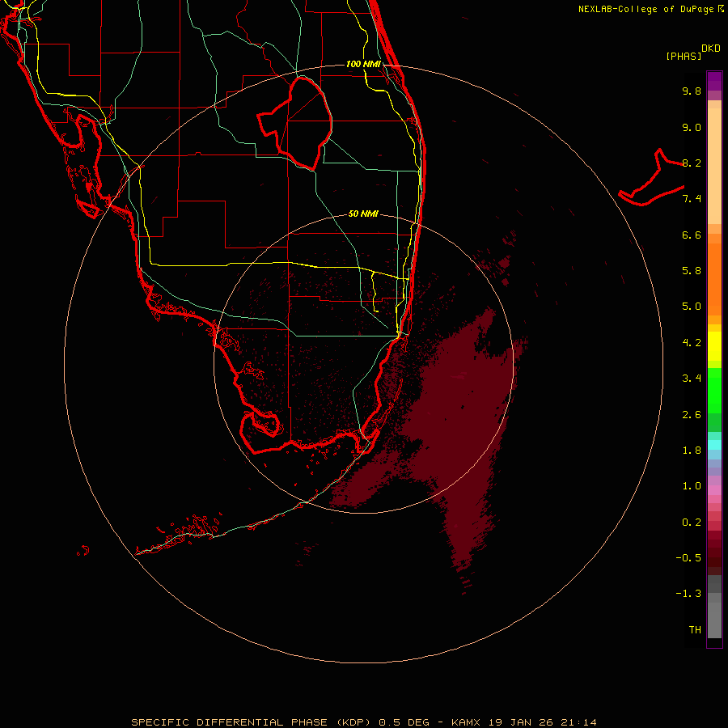Select the 1.8 legend value
728x728 pixels.
[x=692, y=451]
